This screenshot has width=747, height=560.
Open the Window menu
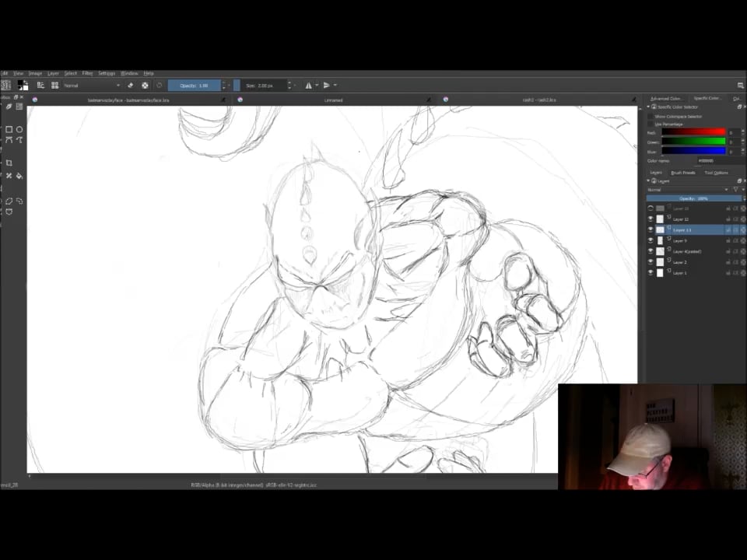coord(129,73)
